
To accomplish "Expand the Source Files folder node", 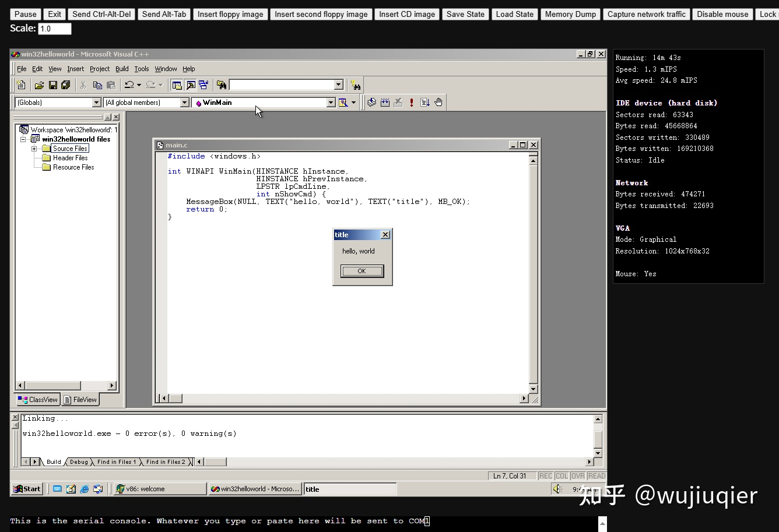I will pyautogui.click(x=34, y=149).
